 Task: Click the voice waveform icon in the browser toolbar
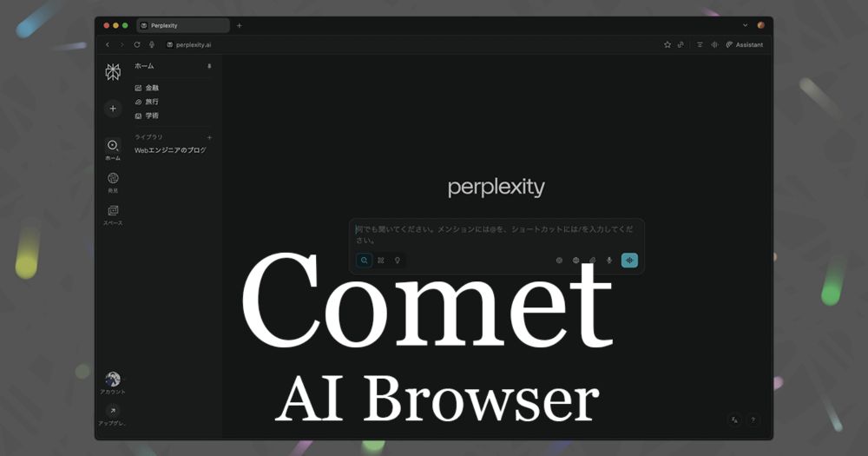click(714, 45)
